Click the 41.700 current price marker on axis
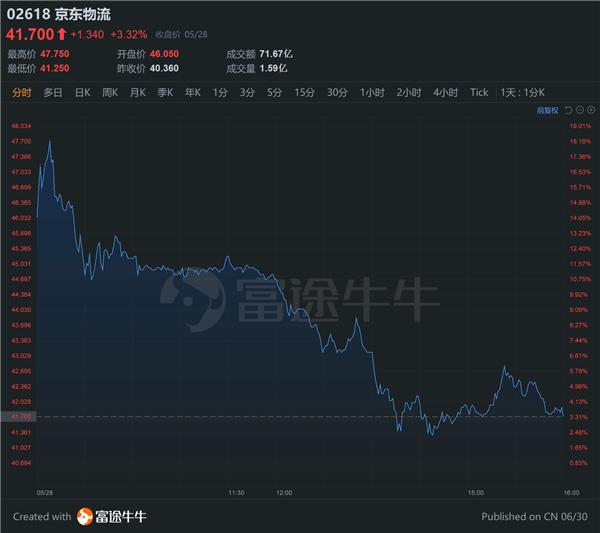The width and height of the screenshot is (600, 533). click(21, 416)
